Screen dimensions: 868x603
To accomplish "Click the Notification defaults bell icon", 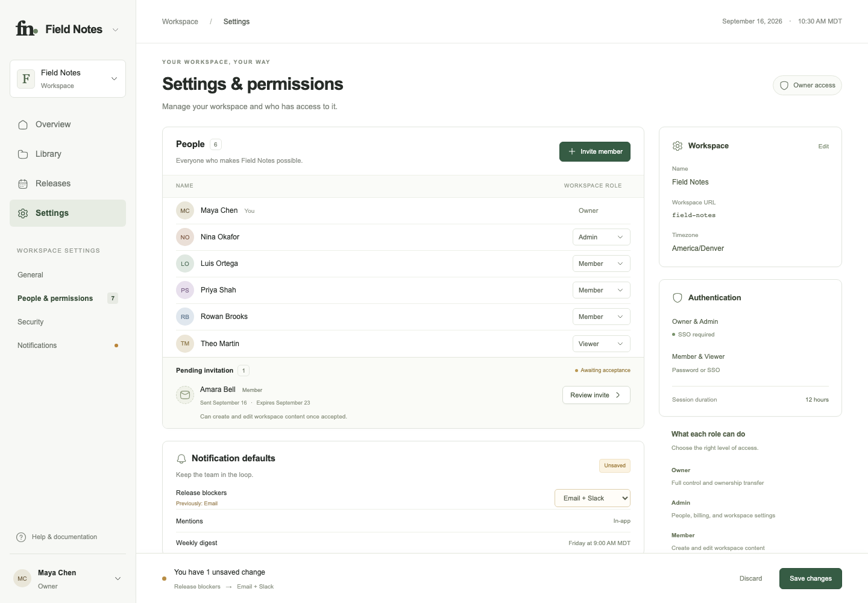I will pos(181,459).
